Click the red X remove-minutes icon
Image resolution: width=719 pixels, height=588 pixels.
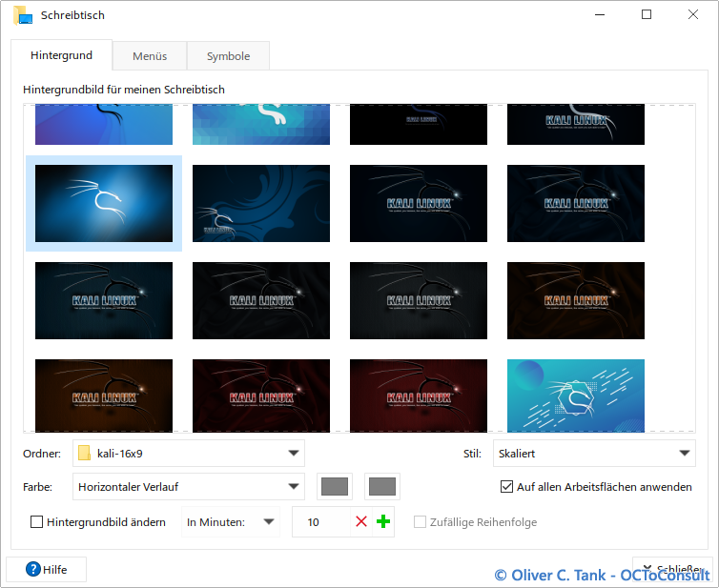(361, 521)
